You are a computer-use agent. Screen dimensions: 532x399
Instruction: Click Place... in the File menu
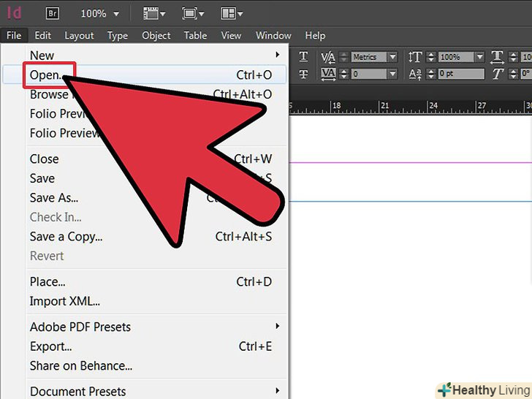coord(47,281)
